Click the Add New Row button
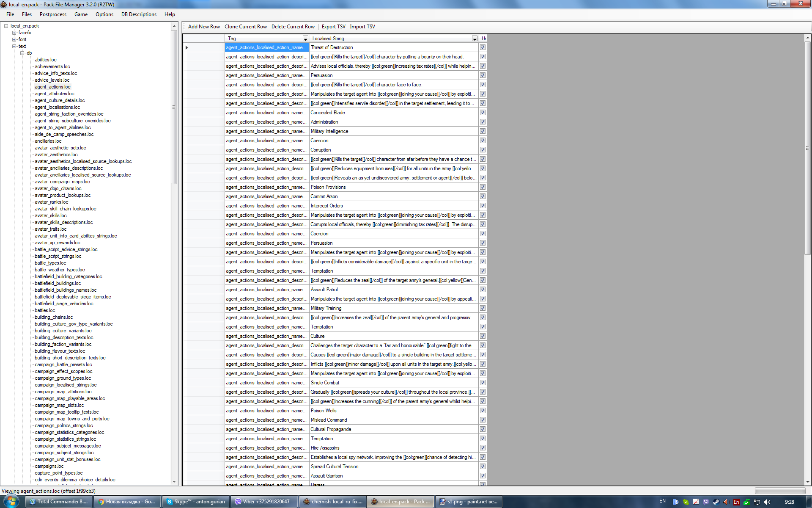Viewport: 812px width, 508px height. coord(204,27)
